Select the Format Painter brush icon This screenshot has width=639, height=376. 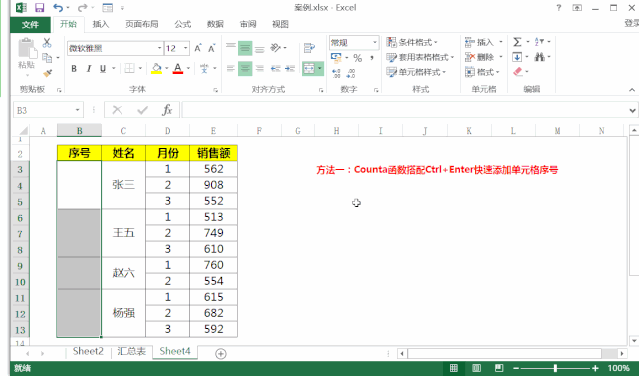[47, 73]
